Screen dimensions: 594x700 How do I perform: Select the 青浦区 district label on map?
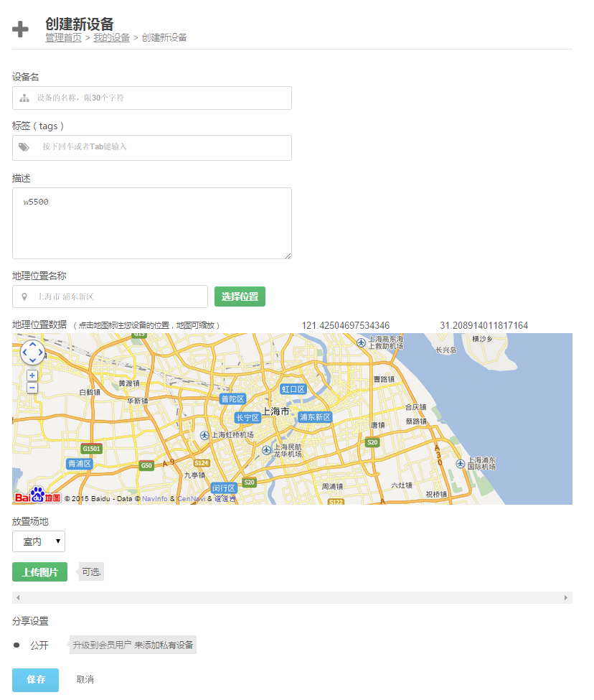tap(80, 464)
